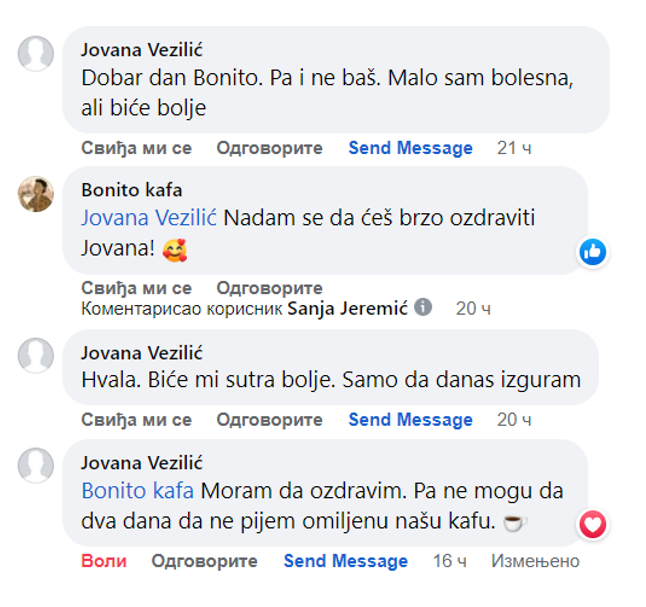Open the blue 'Jovana Vezilić' mention link
The height and width of the screenshot is (607, 646).
149,218
